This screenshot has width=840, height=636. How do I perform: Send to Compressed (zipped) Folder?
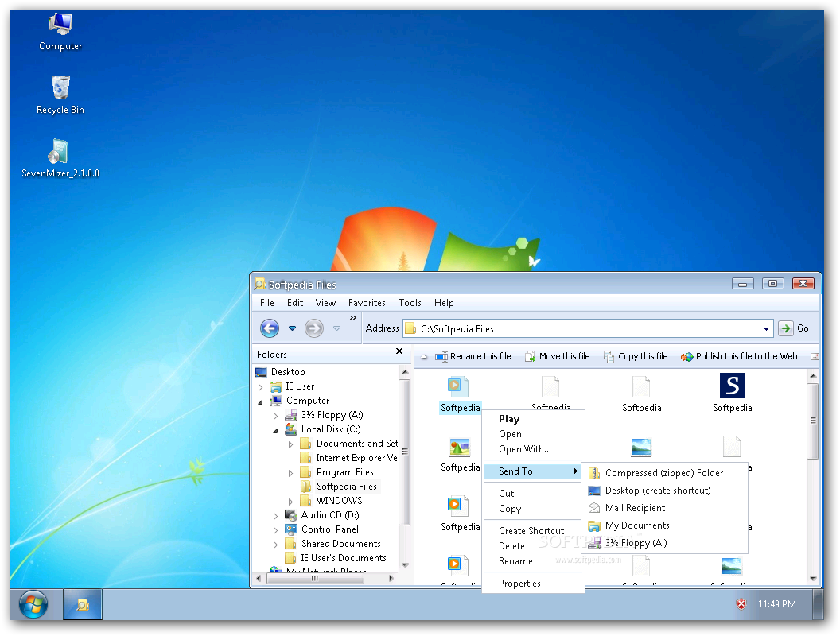(x=663, y=473)
